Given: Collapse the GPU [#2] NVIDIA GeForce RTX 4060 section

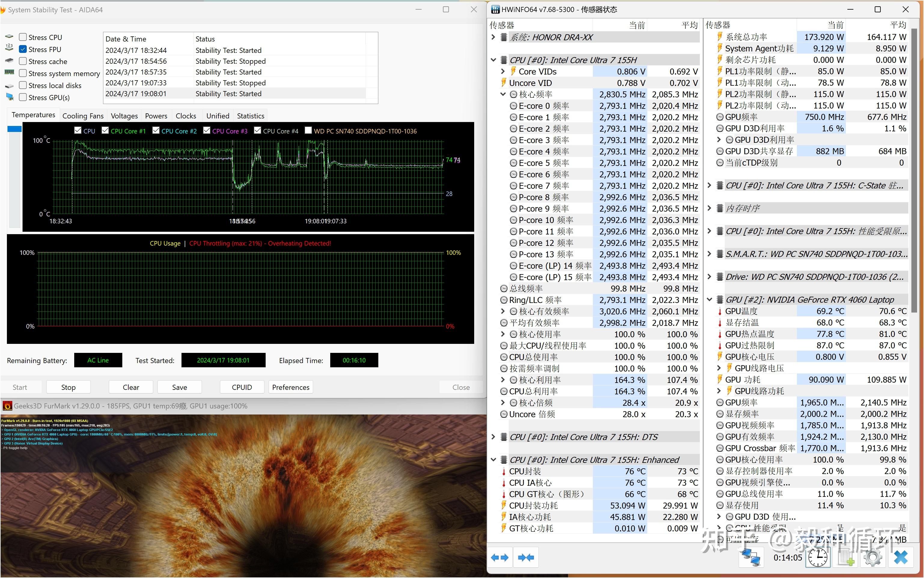Looking at the screenshot, I should click(710, 300).
